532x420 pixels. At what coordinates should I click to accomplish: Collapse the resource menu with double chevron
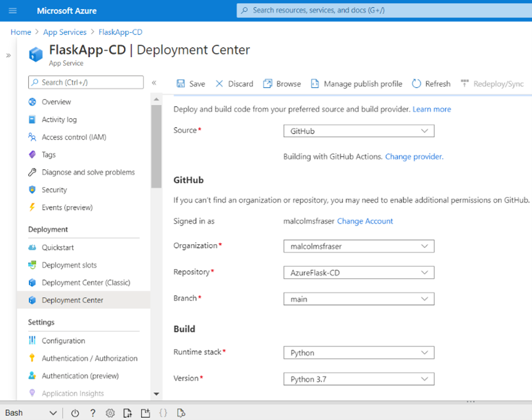pos(154,83)
